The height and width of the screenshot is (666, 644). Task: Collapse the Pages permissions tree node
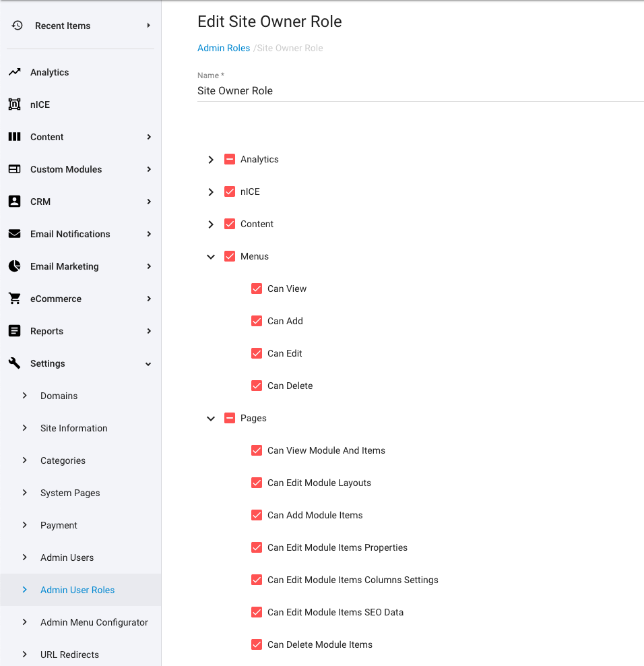[x=211, y=419]
